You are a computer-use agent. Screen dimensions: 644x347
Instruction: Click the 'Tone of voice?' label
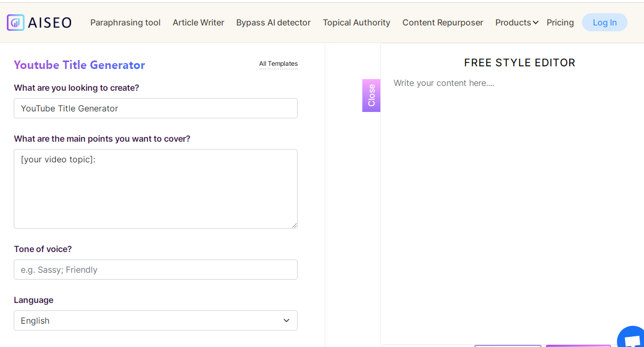(43, 249)
